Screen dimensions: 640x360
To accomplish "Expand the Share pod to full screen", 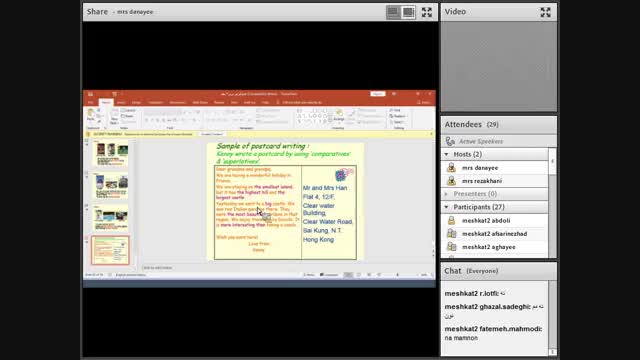I will (427, 12).
